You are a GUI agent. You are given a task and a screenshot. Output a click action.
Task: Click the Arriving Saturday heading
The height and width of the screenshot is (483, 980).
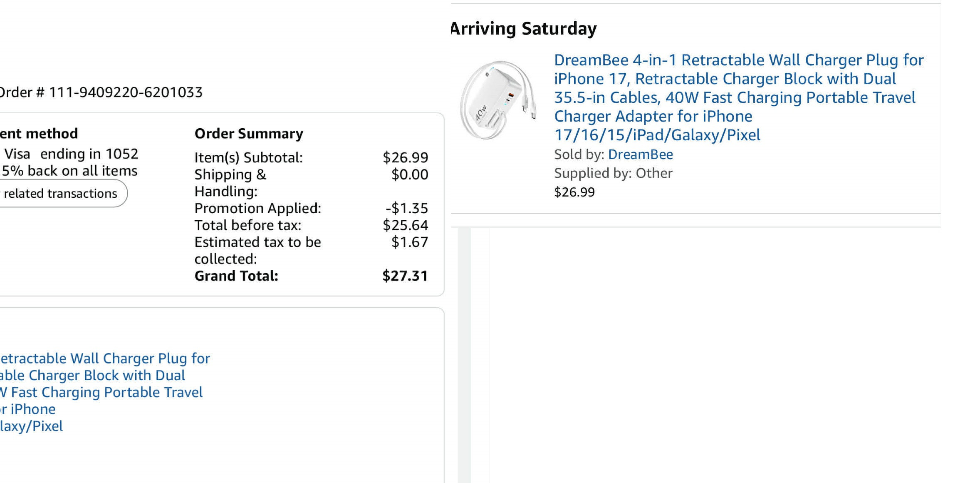[x=523, y=29]
